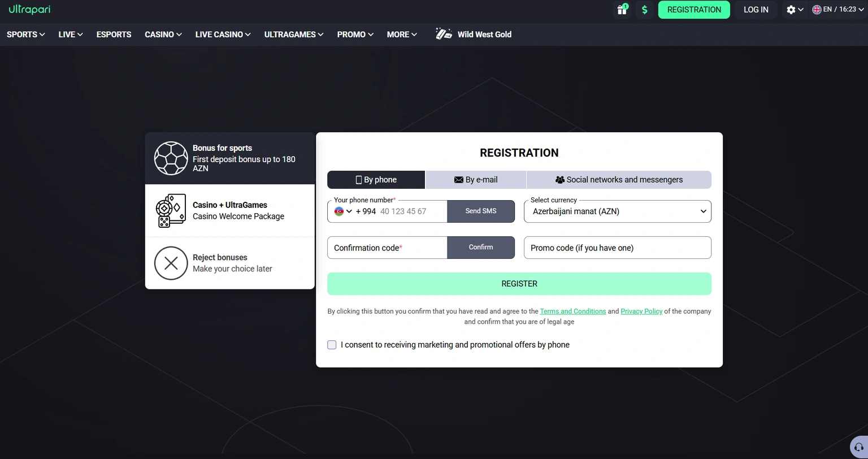Expand the SPORTS menu
This screenshot has height=459, width=868.
(x=25, y=34)
